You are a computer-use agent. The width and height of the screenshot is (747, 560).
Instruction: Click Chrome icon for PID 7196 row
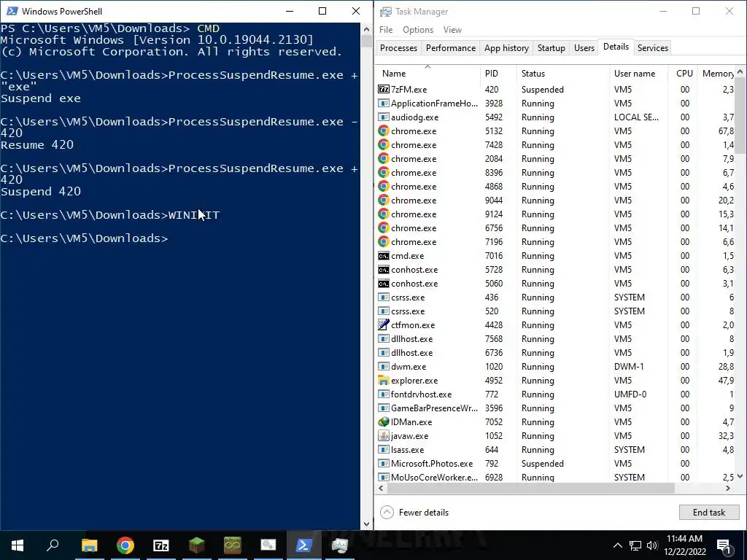(384, 241)
